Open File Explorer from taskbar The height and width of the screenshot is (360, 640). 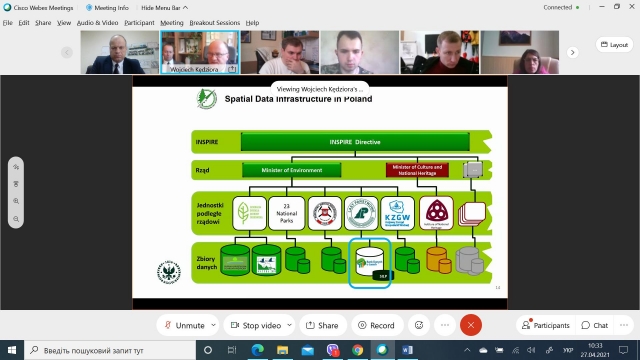coord(282,350)
